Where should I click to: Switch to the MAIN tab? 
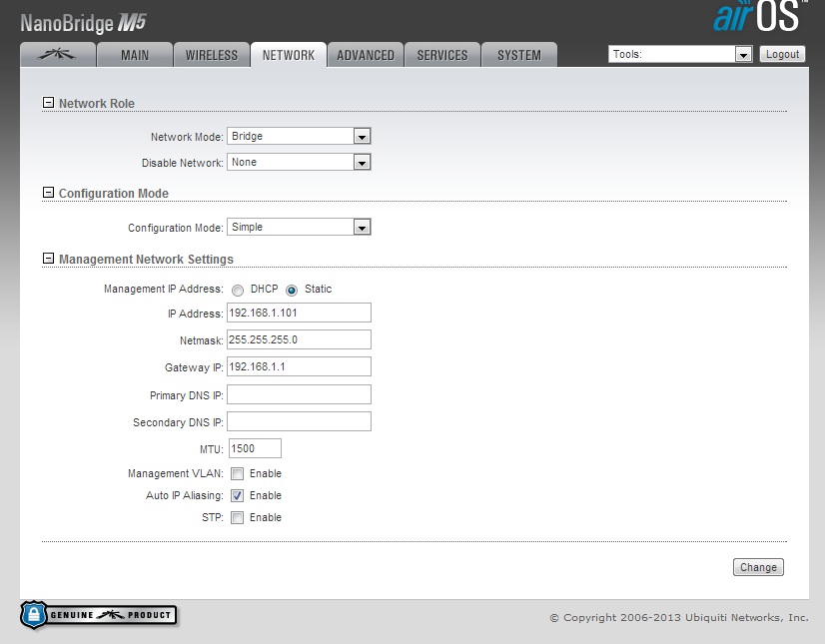(135, 55)
